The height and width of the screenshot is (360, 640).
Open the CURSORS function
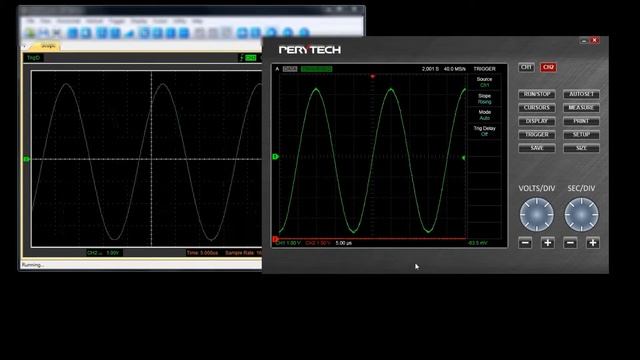[537, 108]
